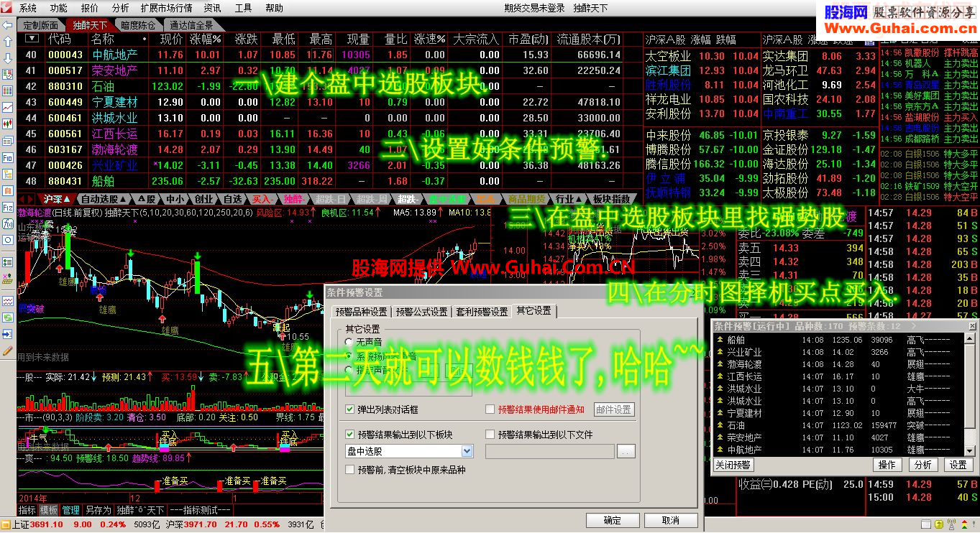Switch to 预警公式设置 dialog tab
The width and height of the screenshot is (980, 533).
pyautogui.click(x=421, y=312)
